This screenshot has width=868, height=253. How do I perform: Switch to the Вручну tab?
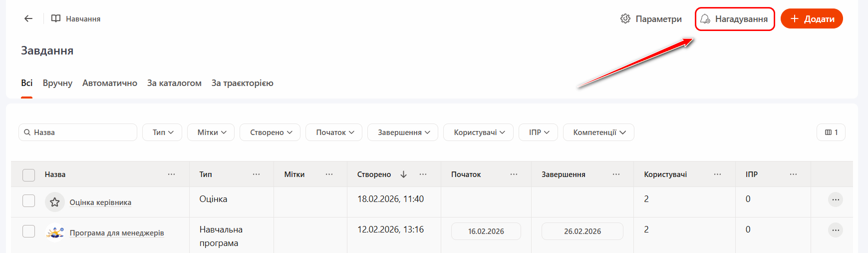57,83
